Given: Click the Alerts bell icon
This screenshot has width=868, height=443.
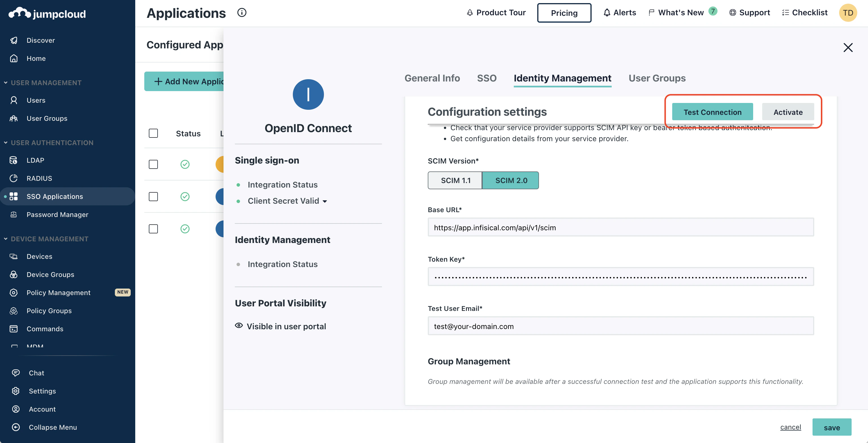Looking at the screenshot, I should point(607,13).
